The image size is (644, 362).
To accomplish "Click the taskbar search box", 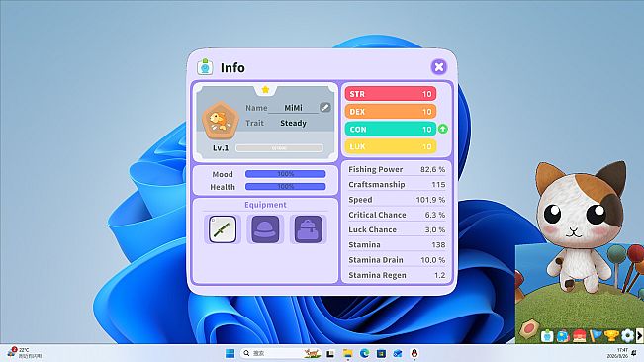I will pyautogui.click(x=280, y=353).
